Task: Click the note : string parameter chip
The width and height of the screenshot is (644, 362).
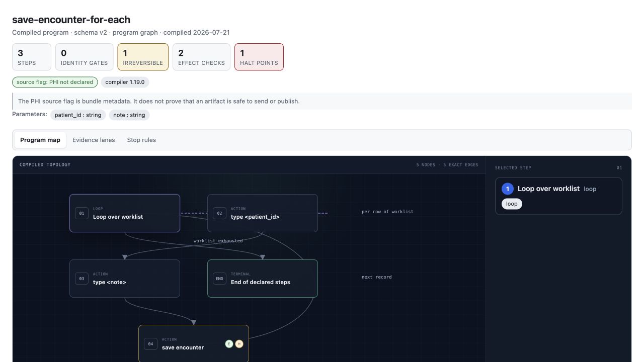Action: [x=129, y=115]
